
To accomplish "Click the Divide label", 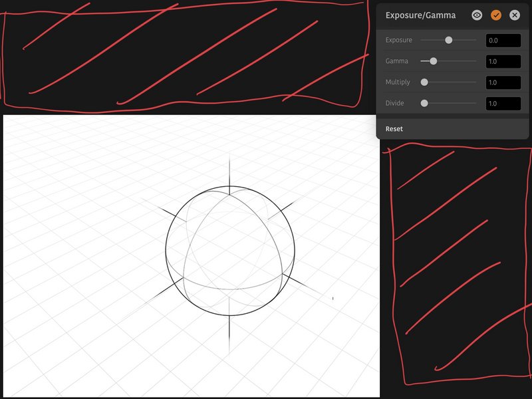I will [x=394, y=103].
